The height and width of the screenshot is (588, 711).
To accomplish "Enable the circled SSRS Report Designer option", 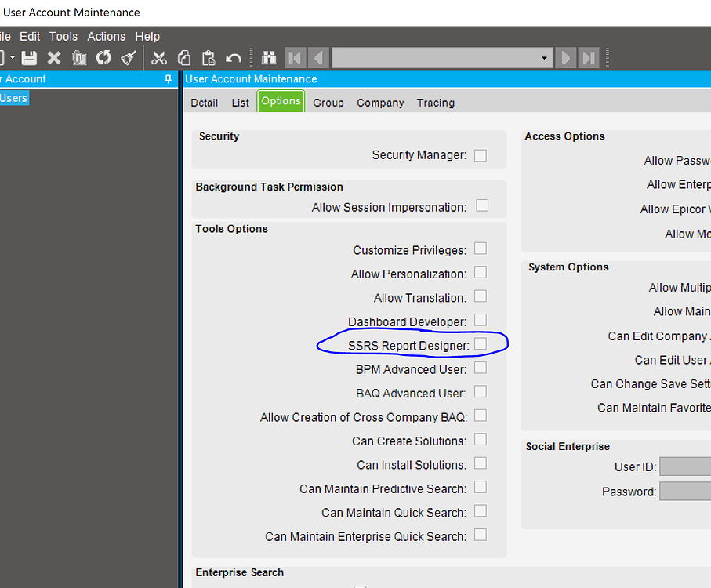I will coord(481,345).
